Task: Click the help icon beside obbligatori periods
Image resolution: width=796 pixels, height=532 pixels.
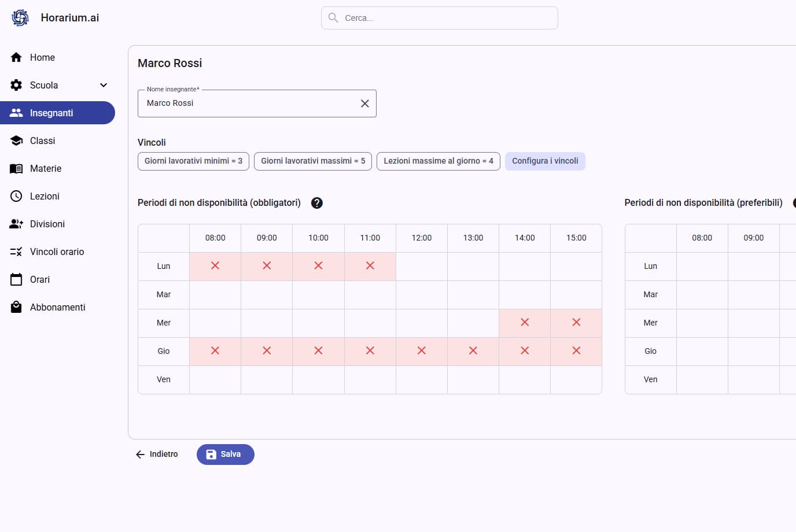Action: (316, 203)
